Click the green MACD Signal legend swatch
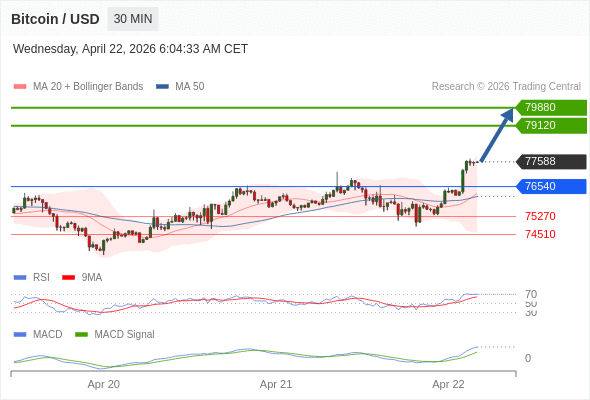Screen dimensions: 590x400 pyautogui.click(x=81, y=335)
